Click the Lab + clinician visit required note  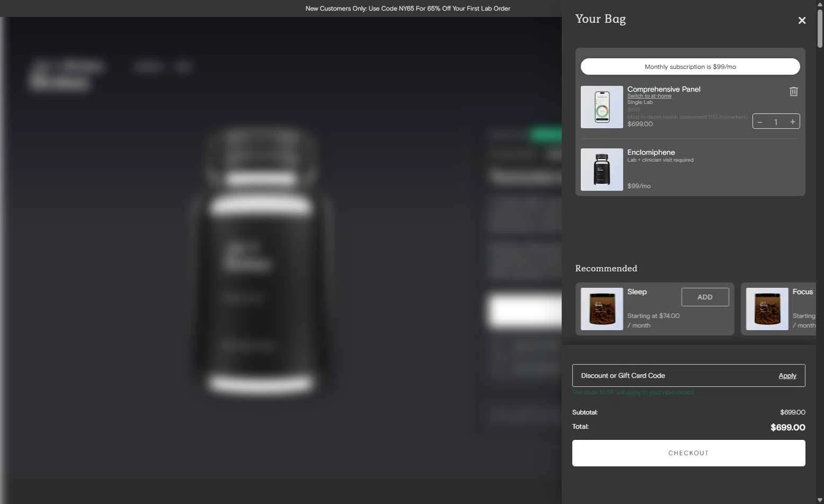(660, 160)
